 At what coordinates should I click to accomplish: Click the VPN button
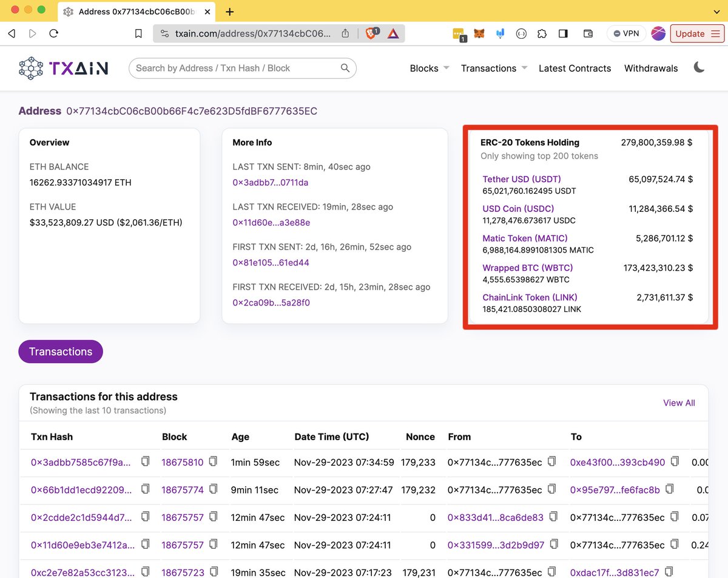[626, 34]
